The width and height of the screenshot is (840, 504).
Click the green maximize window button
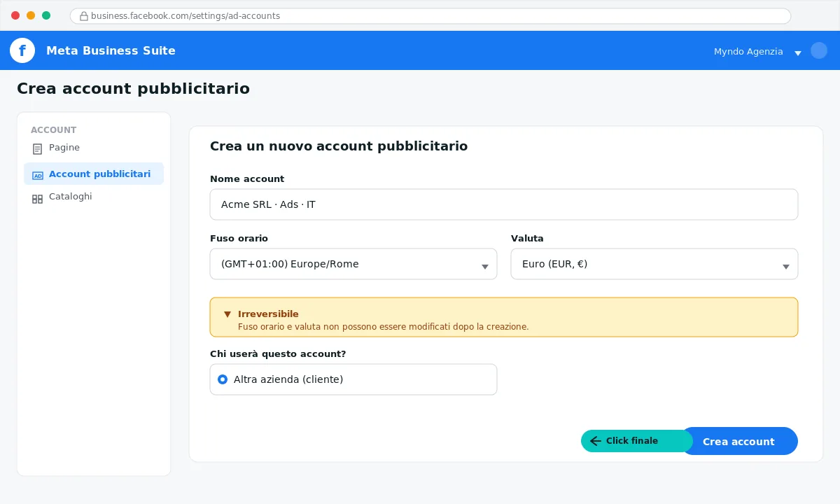[46, 15]
